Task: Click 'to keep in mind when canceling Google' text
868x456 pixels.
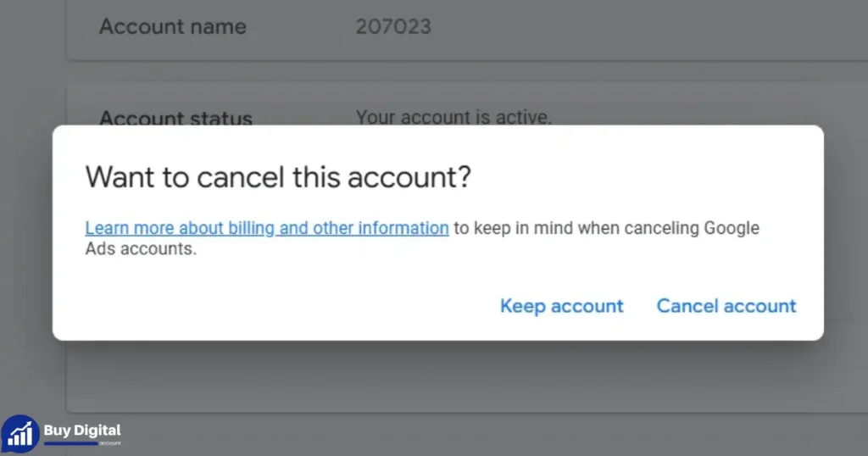Action: (607, 228)
